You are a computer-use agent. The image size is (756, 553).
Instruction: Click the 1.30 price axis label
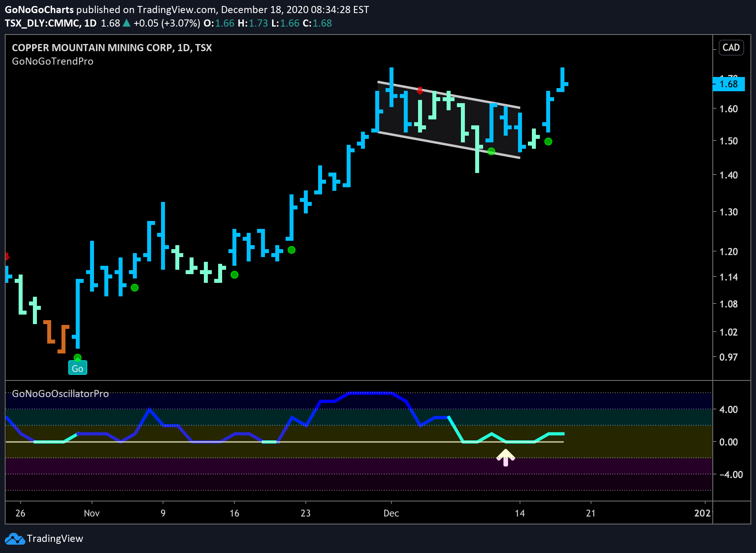729,212
